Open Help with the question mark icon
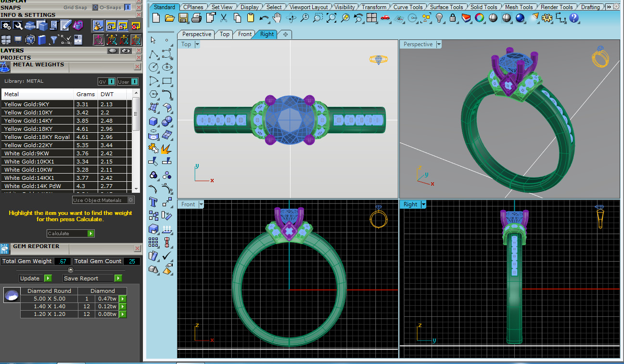624x364 pixels. click(x=574, y=18)
